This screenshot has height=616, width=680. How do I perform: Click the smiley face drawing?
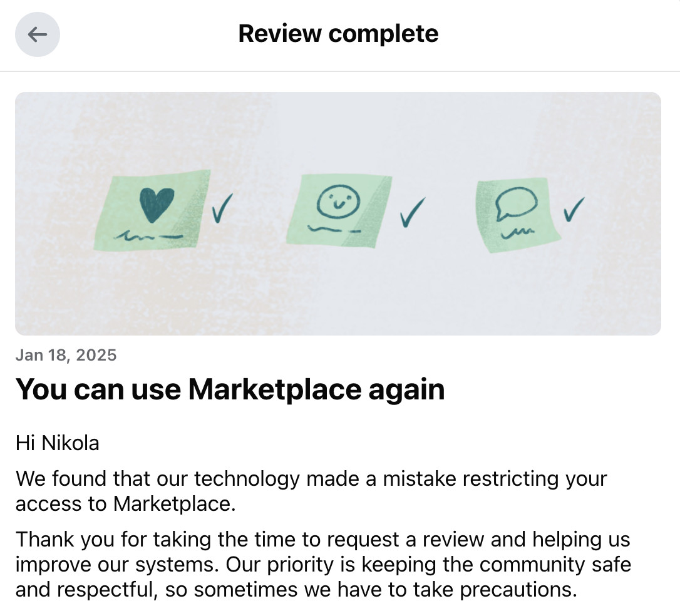(x=338, y=201)
